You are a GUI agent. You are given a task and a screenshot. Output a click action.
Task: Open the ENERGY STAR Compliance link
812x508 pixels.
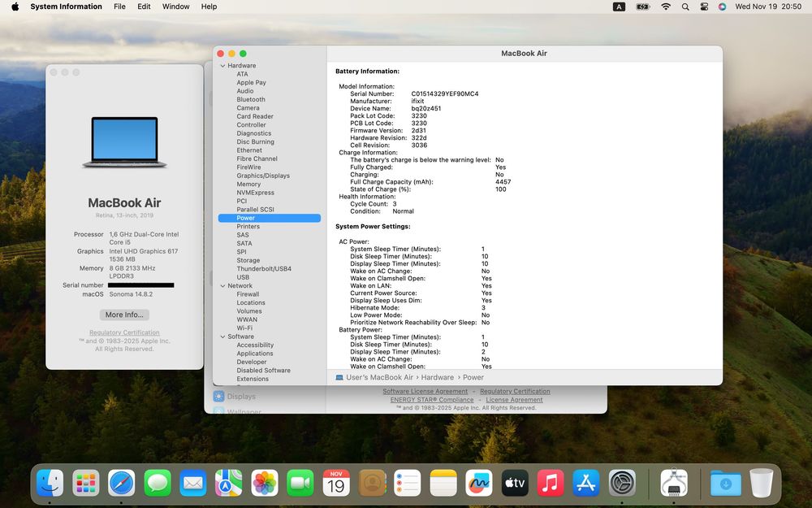click(432, 400)
